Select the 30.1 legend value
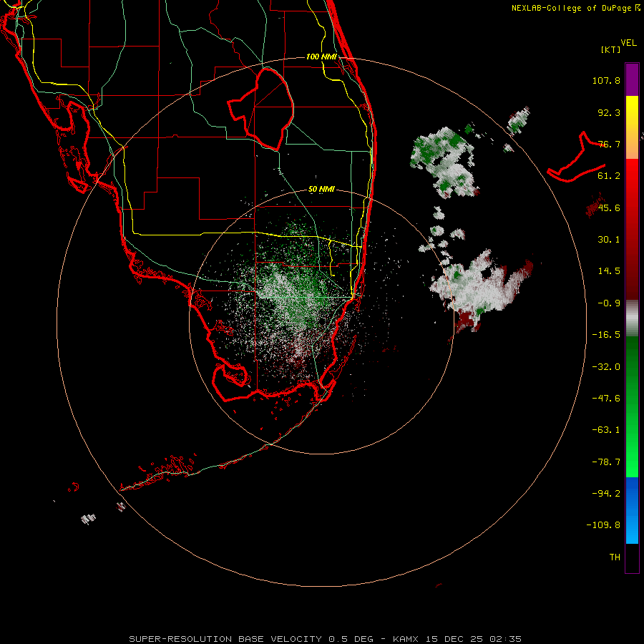 [609, 240]
